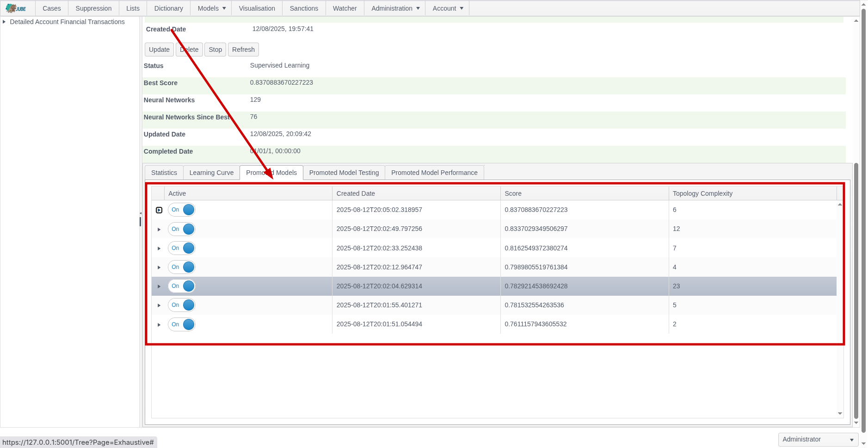Open the Dictionary menu item
Screen dimensions: 868x448
[x=168, y=8]
